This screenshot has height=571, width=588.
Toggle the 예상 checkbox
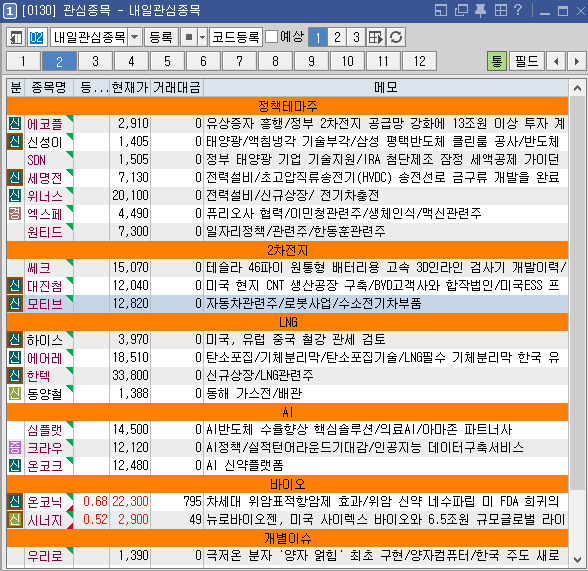272,37
